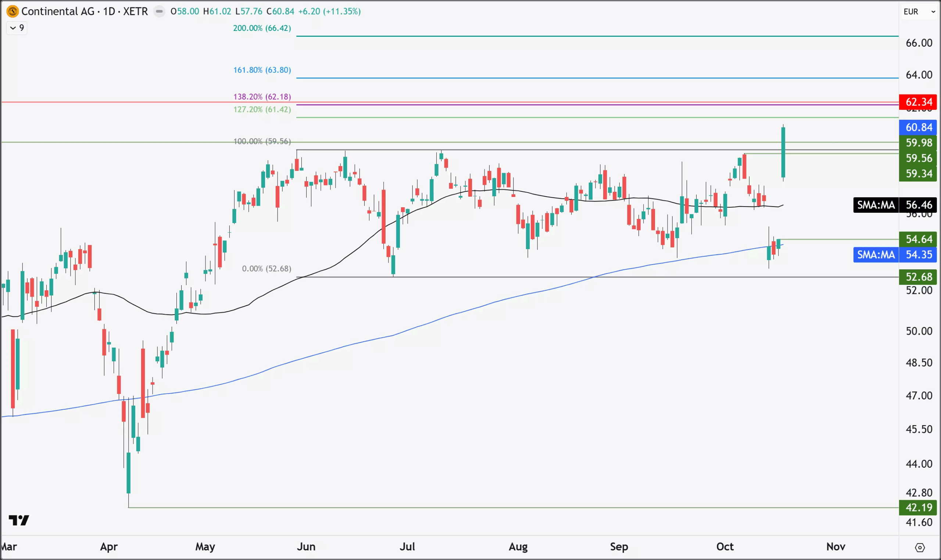The image size is (941, 560).
Task: Open chart settings gear icon at bottom right
Action: click(x=920, y=547)
